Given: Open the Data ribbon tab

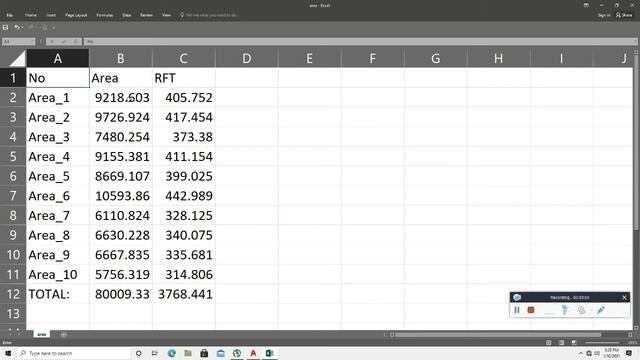Looking at the screenshot, I should coord(127,15).
